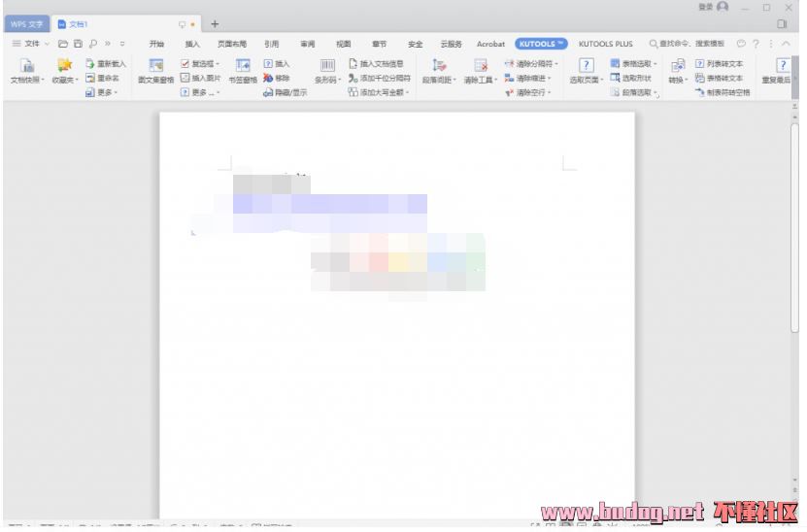
Task: Switch to the 审阅 ribbon tab
Action: click(x=307, y=45)
